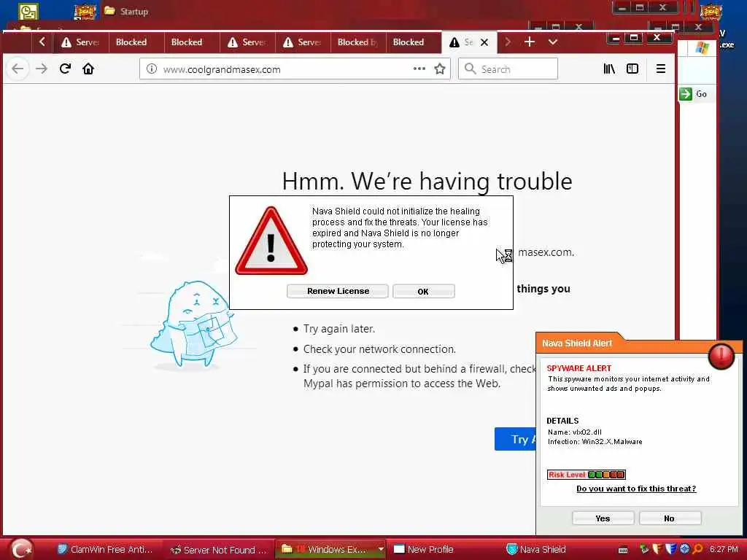Click OK in Nava Shield dialog

[423, 292]
